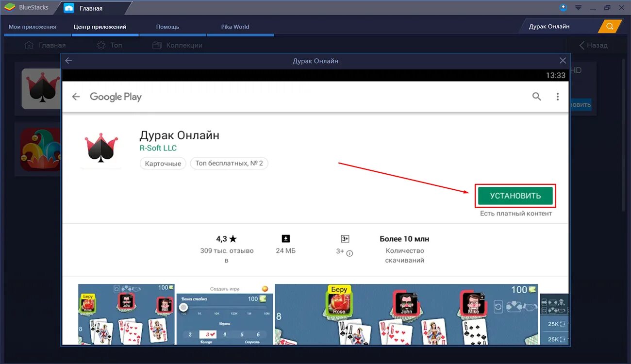Close the Дурак Онлайн dialog
631x364 pixels.
563,61
